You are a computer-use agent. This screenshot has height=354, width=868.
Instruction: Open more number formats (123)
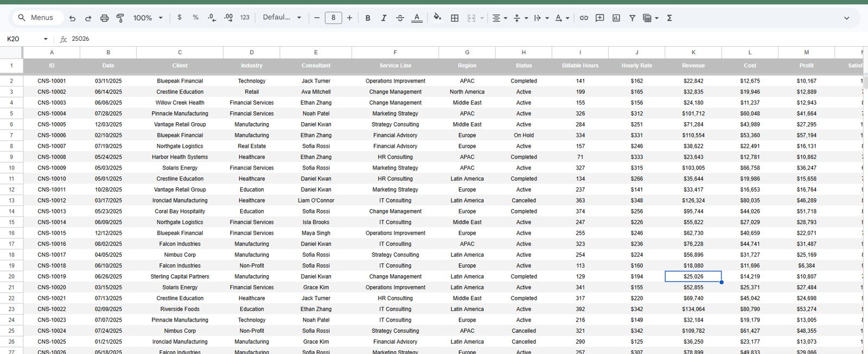tap(245, 18)
